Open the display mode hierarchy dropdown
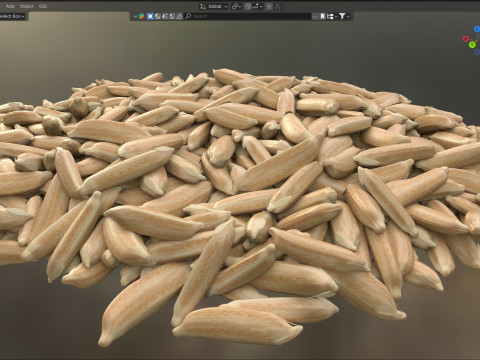 [332, 16]
